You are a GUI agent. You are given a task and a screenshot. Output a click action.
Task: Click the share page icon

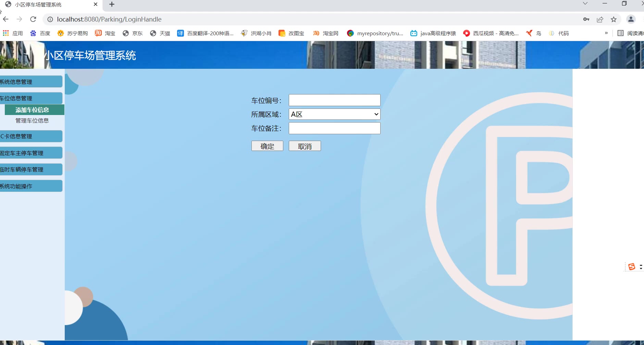tap(600, 20)
